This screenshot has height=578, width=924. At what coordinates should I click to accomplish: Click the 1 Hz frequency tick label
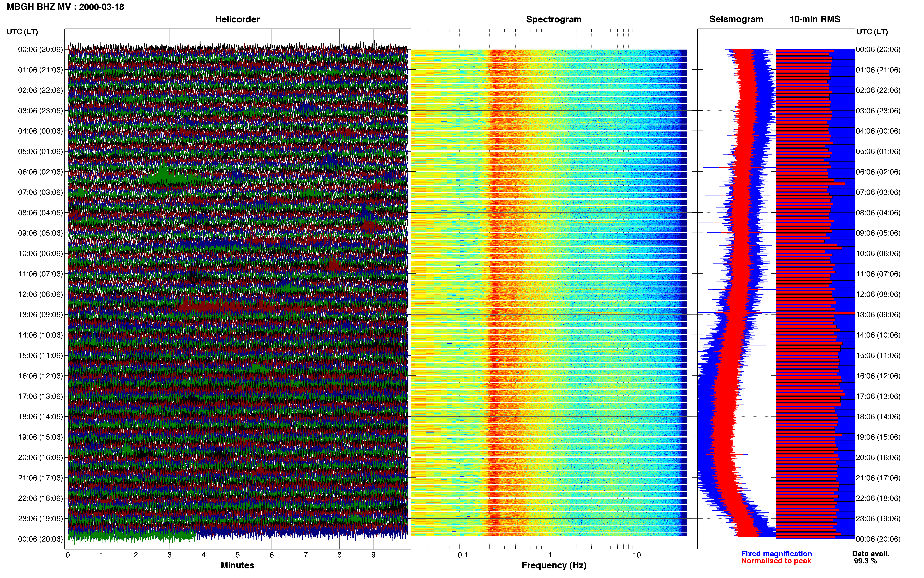click(550, 555)
